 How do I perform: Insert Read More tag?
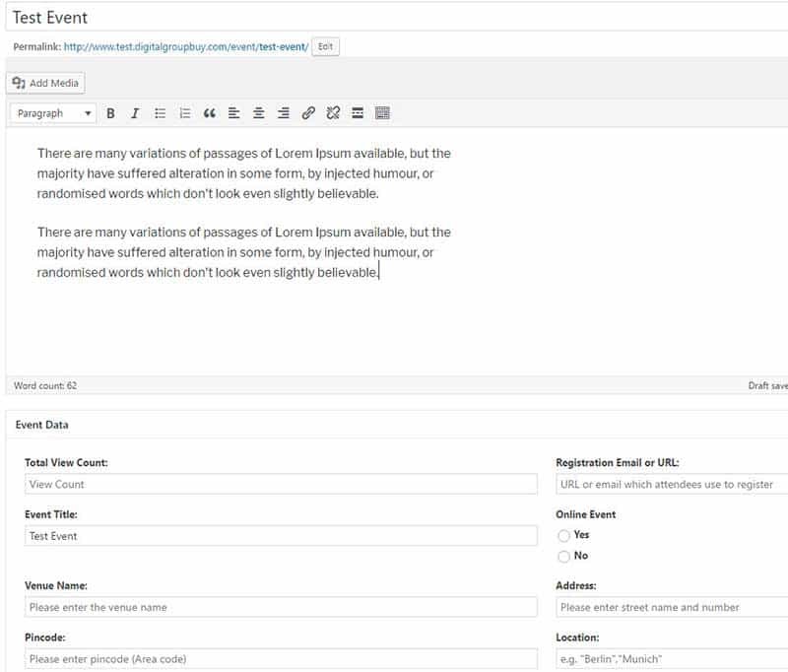point(358,113)
